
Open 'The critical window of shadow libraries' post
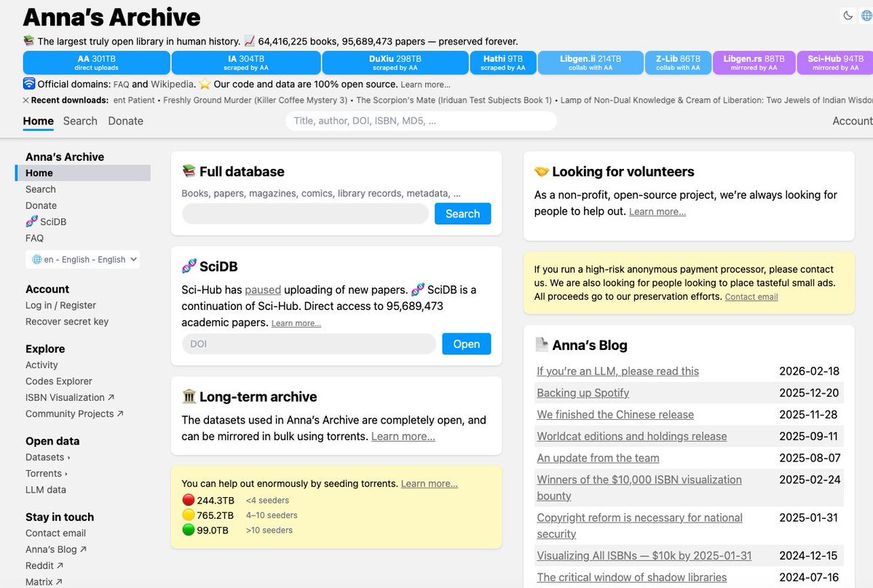coord(632,577)
